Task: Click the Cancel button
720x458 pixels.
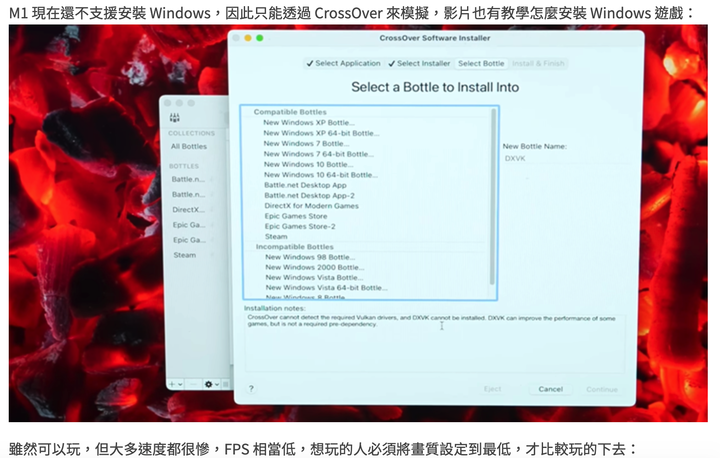Action: 551,389
